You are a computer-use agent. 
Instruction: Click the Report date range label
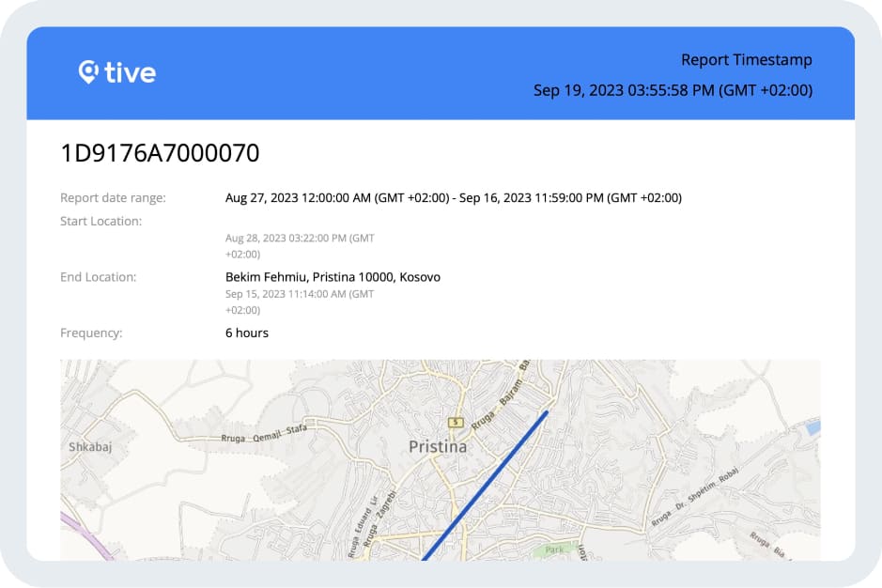click(113, 198)
